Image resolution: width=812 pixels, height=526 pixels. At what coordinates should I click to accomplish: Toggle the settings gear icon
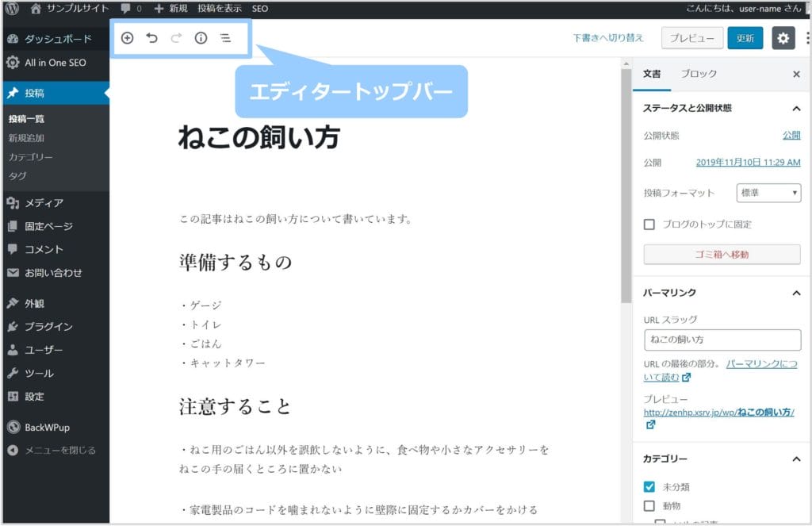(783, 38)
